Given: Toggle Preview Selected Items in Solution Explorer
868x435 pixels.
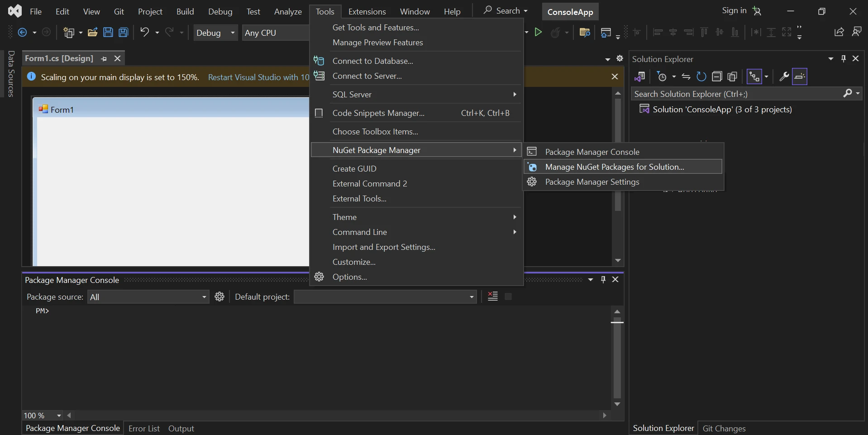Looking at the screenshot, I should 800,76.
